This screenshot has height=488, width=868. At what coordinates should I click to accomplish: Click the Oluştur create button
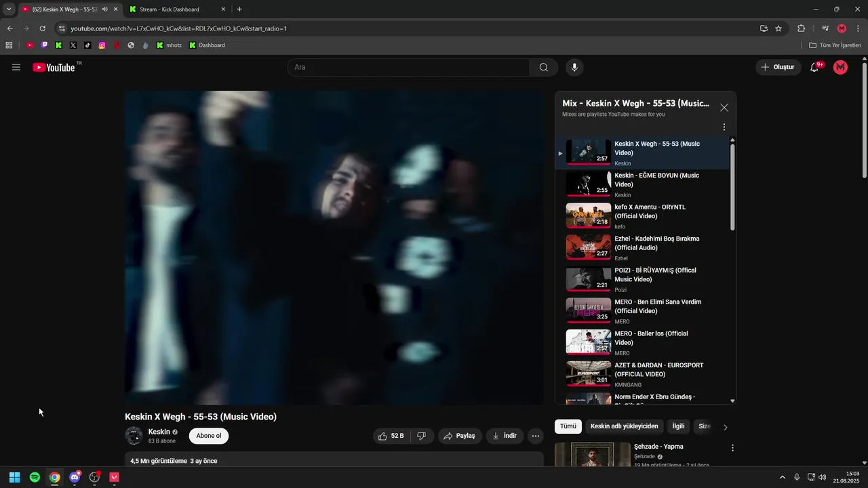click(x=777, y=67)
